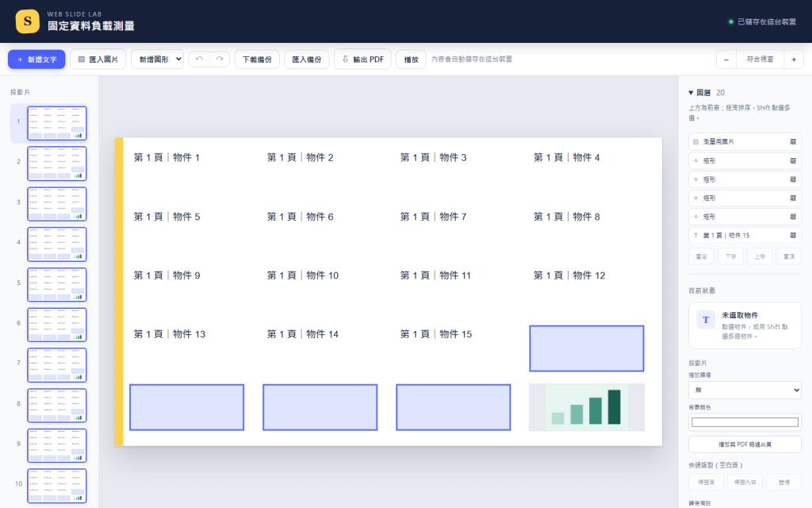
Task: Click the 匯入備份 button
Action: [307, 59]
